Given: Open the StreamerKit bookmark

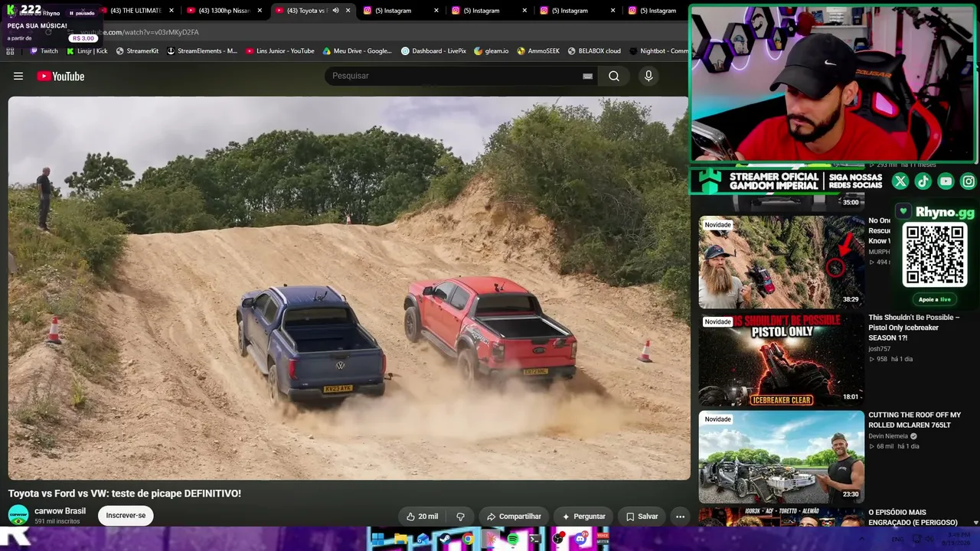Looking at the screenshot, I should 137,51.
